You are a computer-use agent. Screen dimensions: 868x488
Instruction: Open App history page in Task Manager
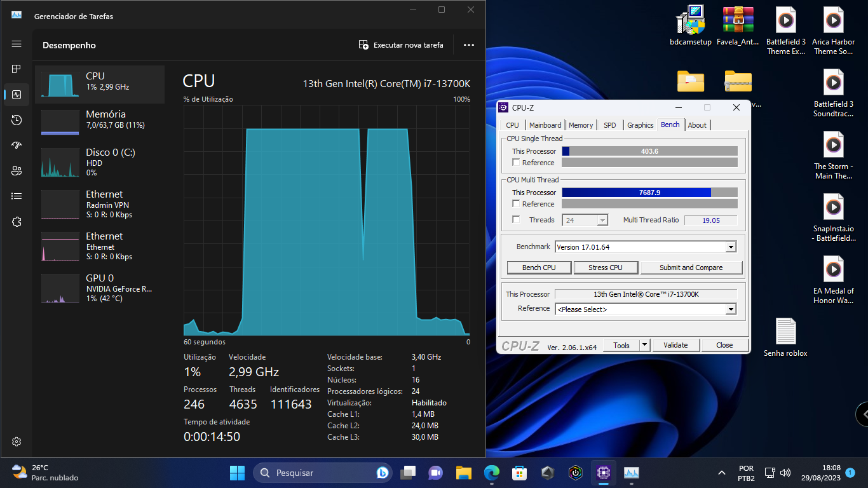coord(17,120)
